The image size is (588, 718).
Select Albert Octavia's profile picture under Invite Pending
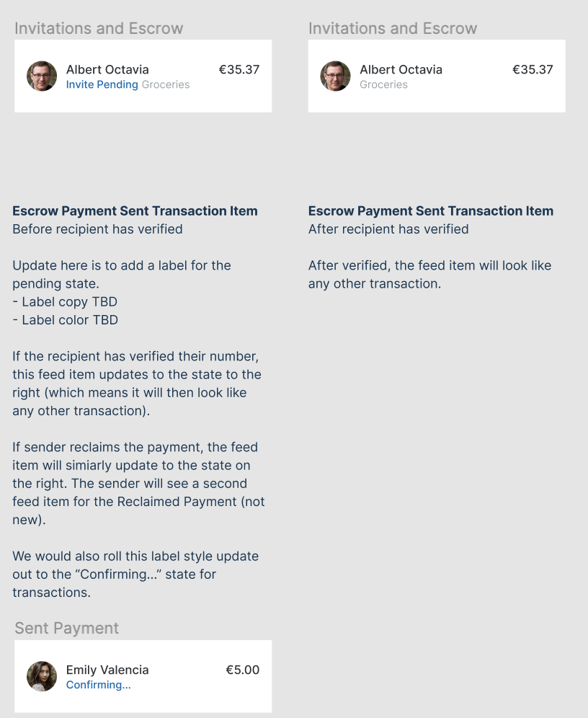pos(41,76)
